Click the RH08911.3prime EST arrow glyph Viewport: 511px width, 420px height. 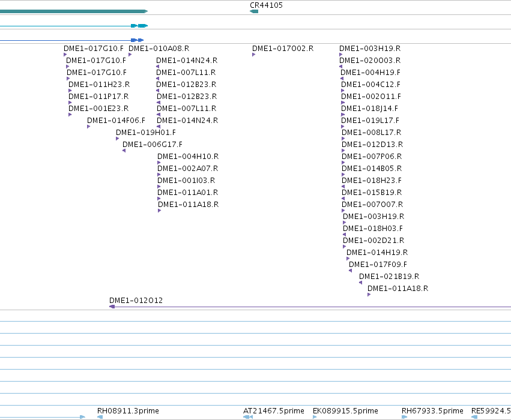[x=100, y=417]
